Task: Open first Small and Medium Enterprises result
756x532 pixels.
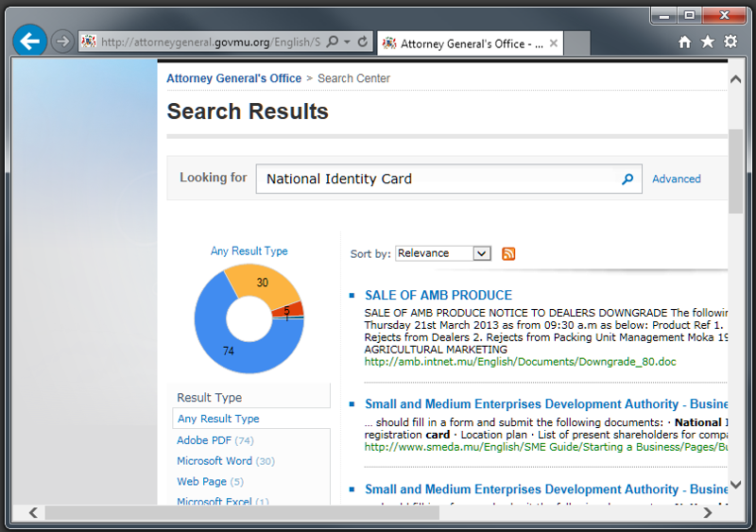Action: coord(546,403)
